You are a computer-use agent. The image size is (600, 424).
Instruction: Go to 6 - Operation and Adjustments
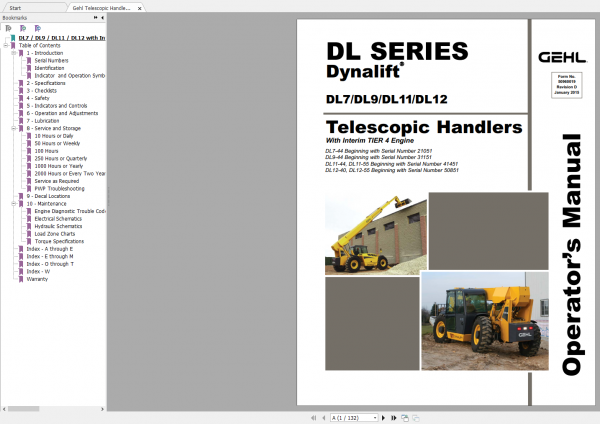[62, 113]
